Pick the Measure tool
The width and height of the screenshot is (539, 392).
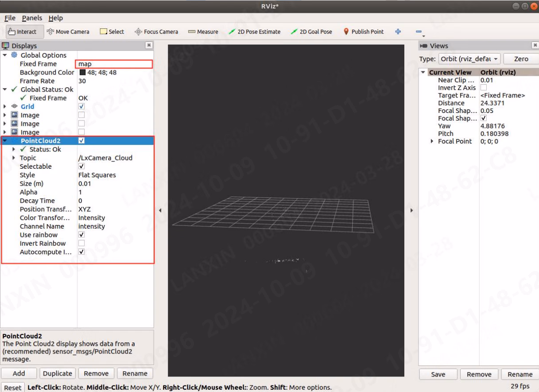pos(203,31)
